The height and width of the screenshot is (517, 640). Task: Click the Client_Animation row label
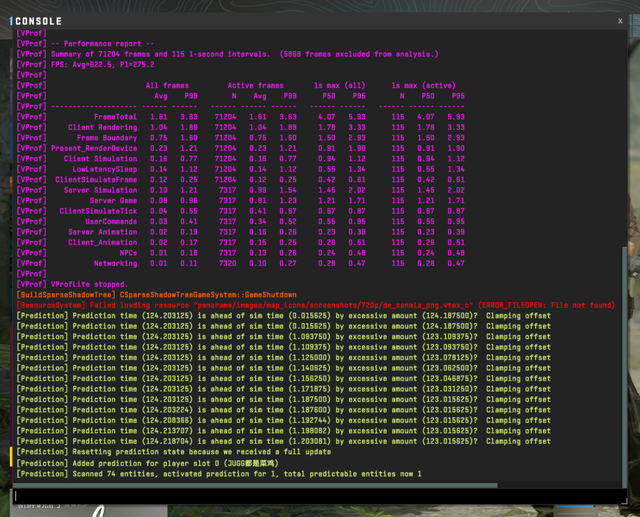pos(102,242)
